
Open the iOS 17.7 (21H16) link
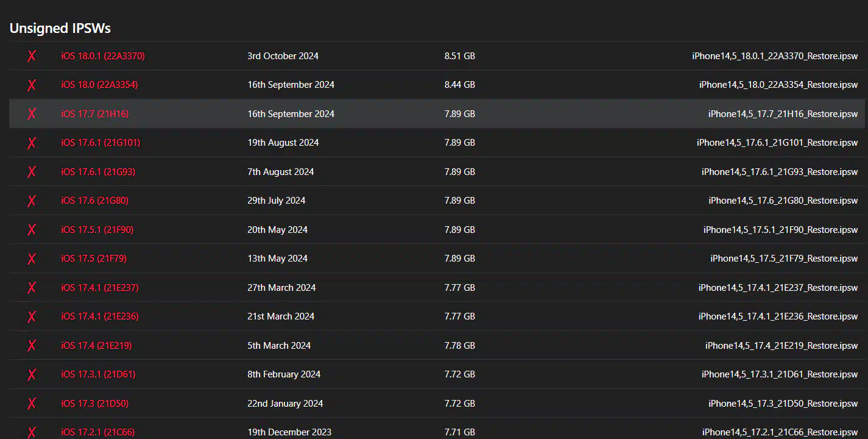click(x=95, y=114)
